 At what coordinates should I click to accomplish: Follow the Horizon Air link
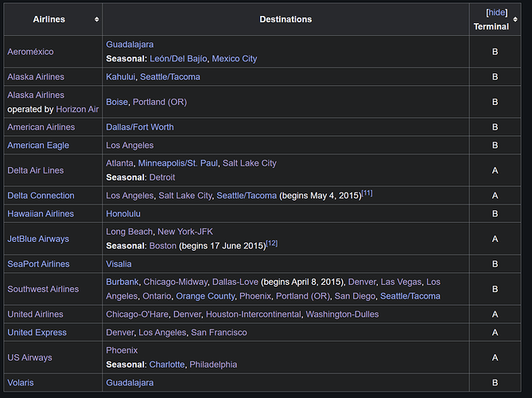pyautogui.click(x=77, y=109)
